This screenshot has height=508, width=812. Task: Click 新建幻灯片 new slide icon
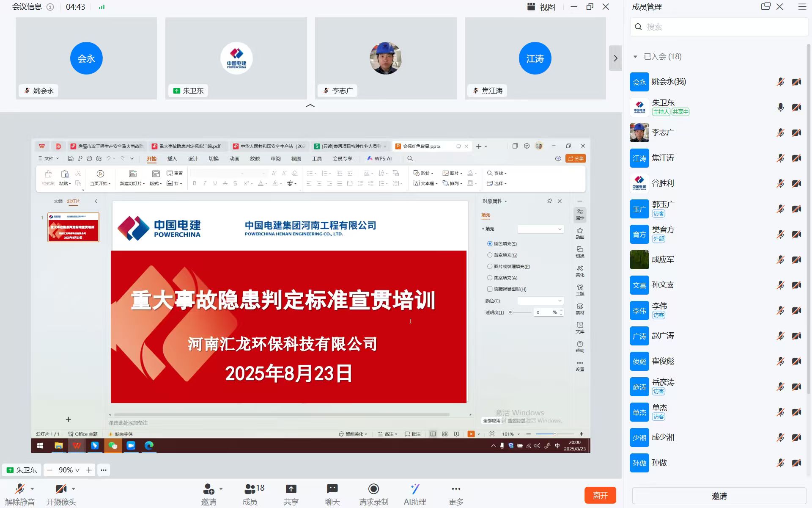tap(132, 174)
